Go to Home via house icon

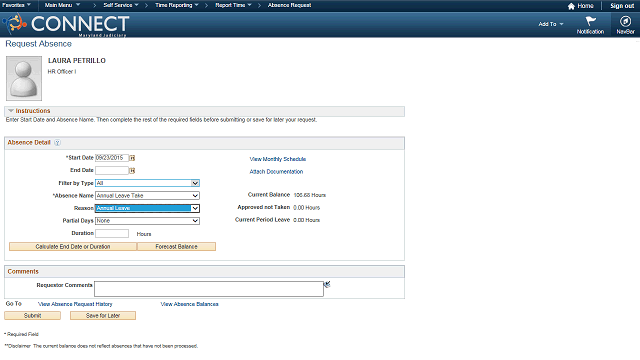pos(571,6)
